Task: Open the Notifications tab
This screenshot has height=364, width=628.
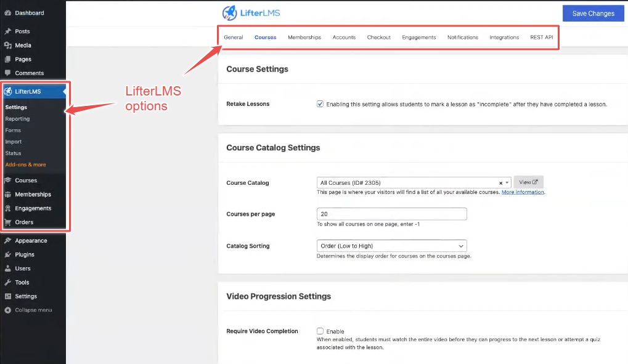Action: [x=463, y=37]
